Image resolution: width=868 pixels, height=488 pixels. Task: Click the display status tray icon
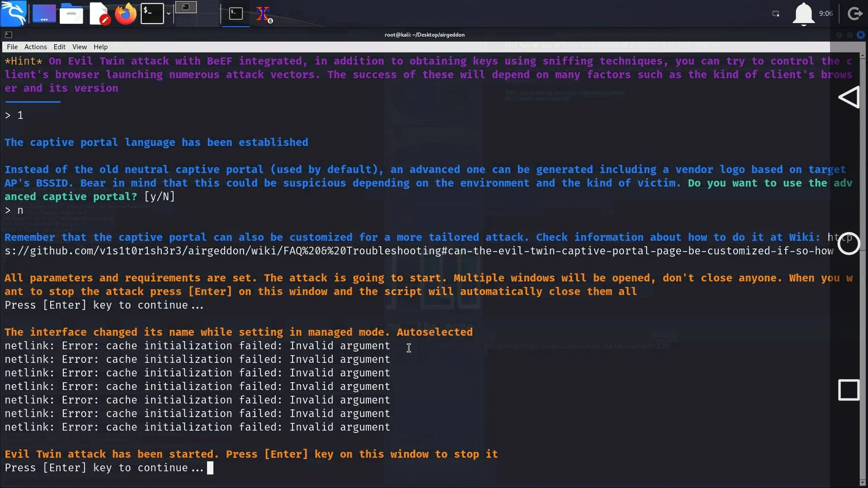coord(776,14)
